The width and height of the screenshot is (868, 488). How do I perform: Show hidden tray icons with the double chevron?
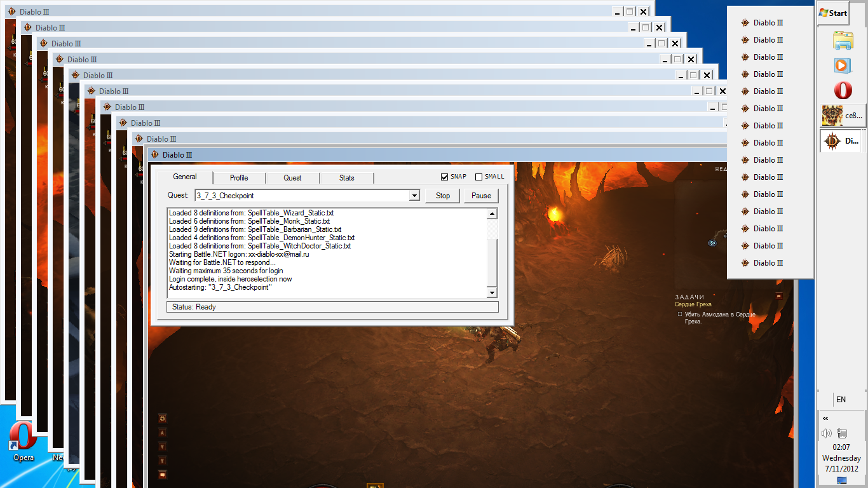click(825, 418)
